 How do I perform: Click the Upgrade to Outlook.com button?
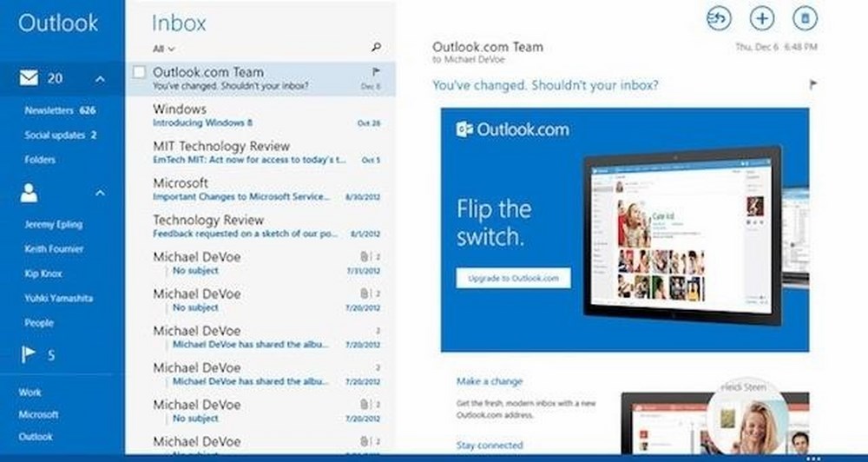[x=513, y=278]
